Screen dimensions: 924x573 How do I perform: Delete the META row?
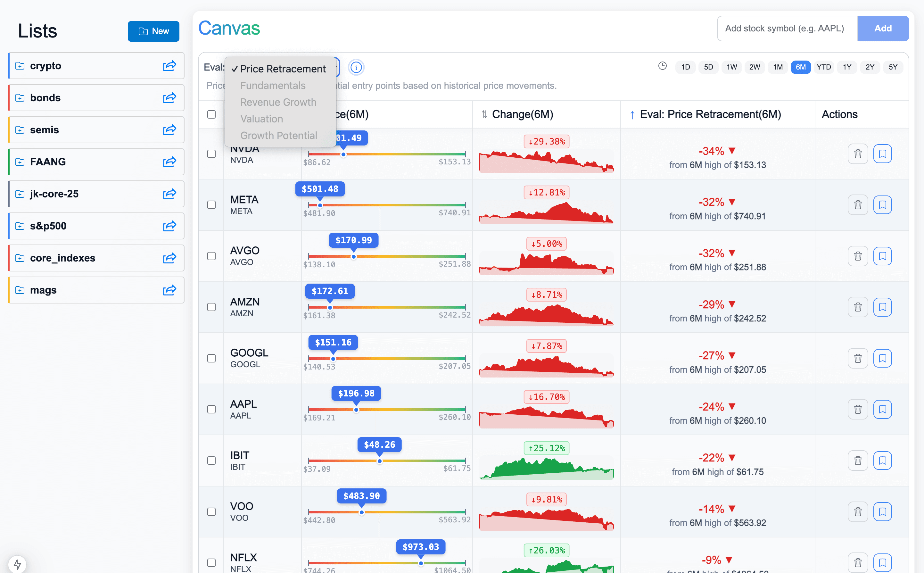point(858,205)
